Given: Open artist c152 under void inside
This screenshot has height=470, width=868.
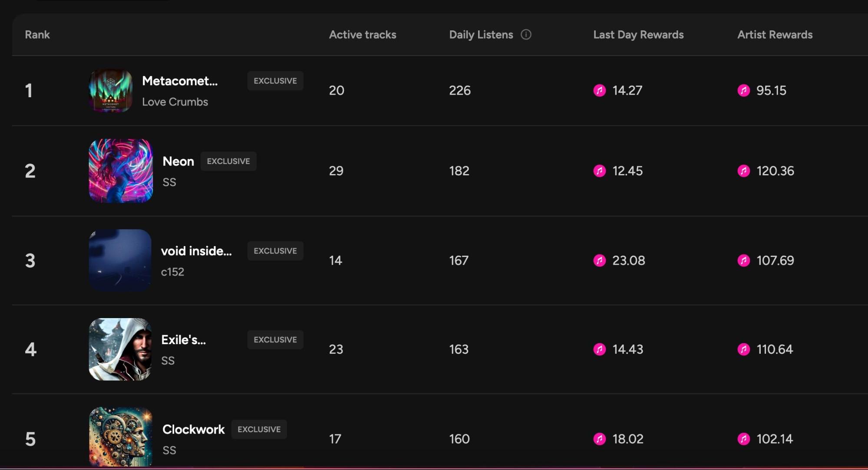Looking at the screenshot, I should 172,272.
